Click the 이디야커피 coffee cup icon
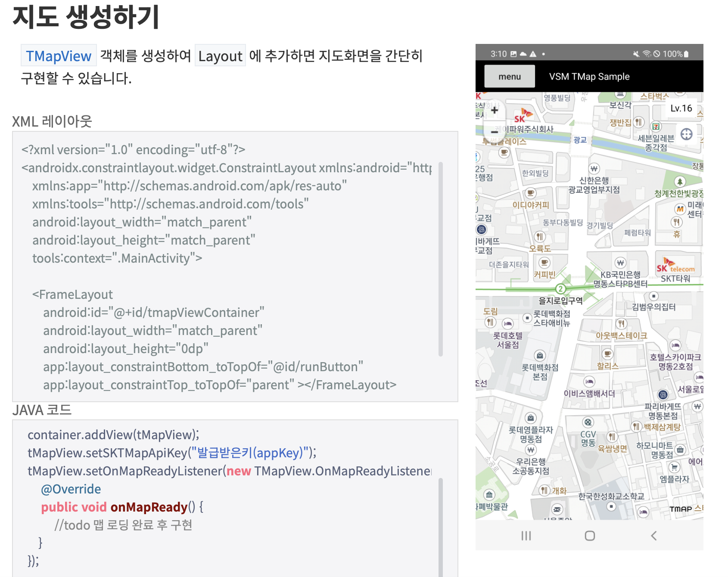Viewport: 728px width, 577px height. tap(531, 193)
